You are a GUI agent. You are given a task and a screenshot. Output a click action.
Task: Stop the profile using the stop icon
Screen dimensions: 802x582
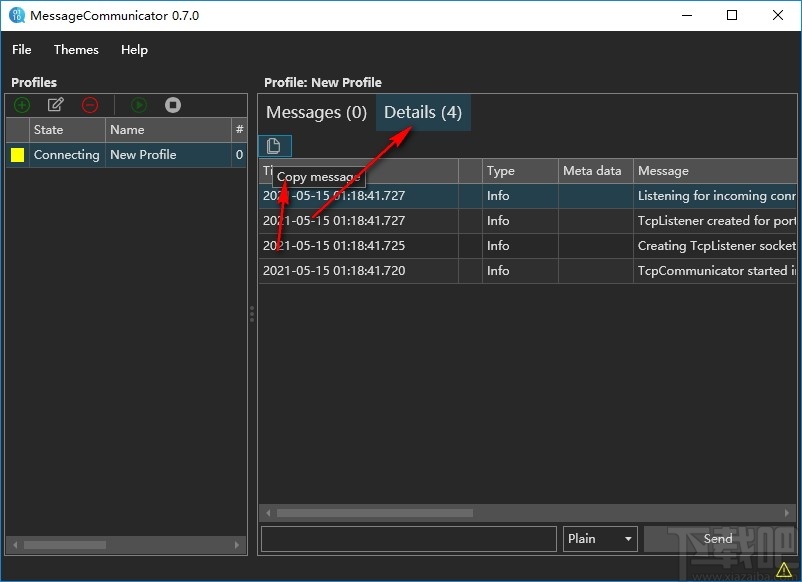pos(172,105)
